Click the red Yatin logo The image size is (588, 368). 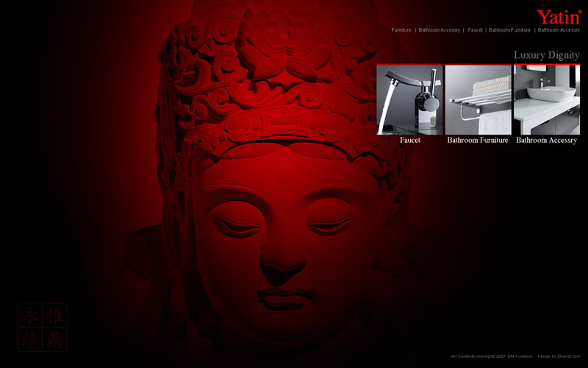coord(556,17)
